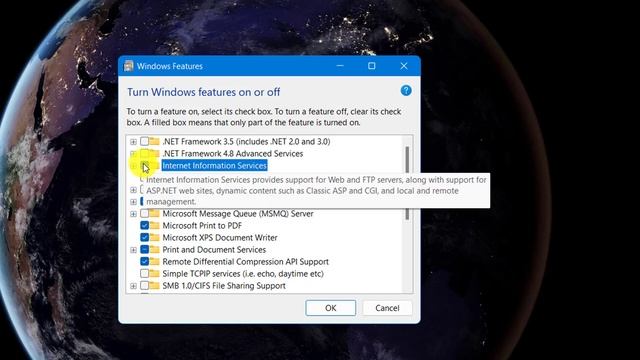Expand the Print and Document Services node
The image size is (640, 360).
[x=133, y=250]
